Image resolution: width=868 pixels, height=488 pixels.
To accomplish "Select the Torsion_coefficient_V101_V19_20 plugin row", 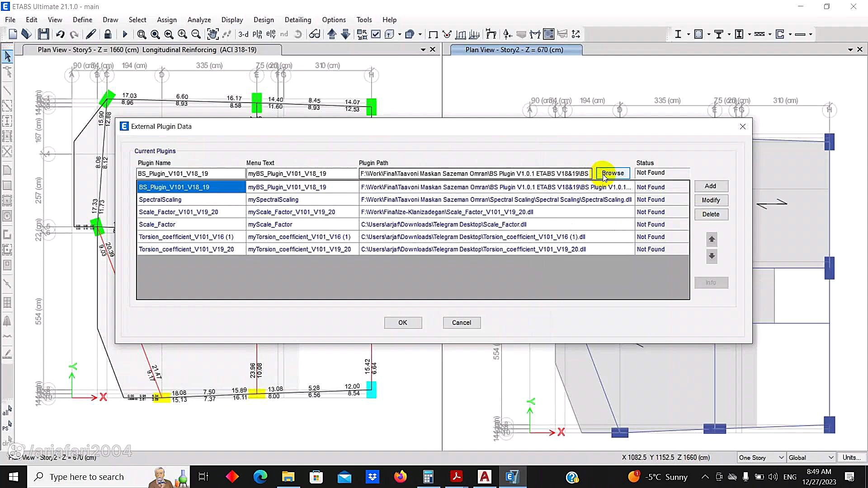I will coord(413,249).
